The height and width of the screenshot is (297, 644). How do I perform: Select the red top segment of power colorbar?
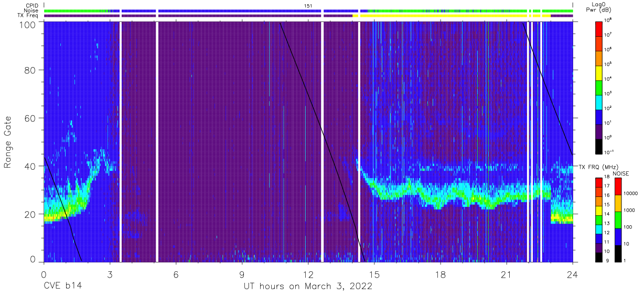[x=600, y=28]
